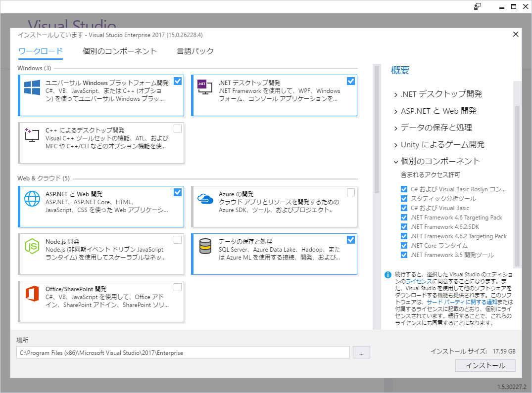Open the ライセンス link
Viewport: 532px width, 393px height.
point(419,281)
